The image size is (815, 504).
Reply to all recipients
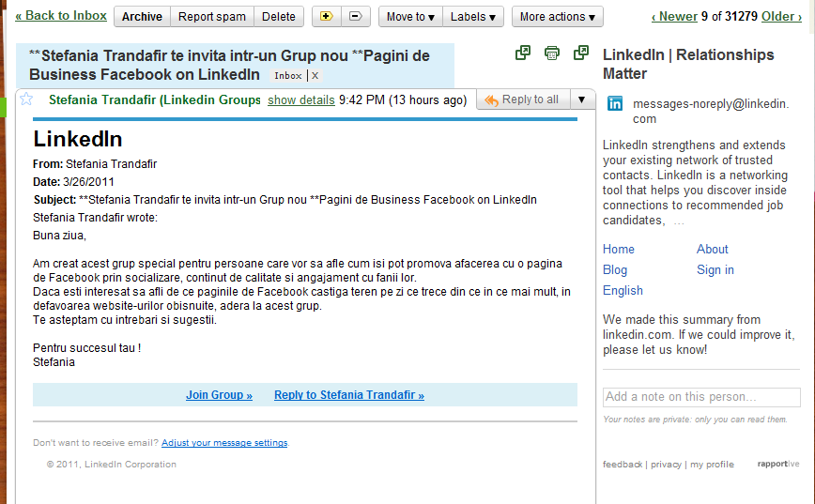(523, 99)
